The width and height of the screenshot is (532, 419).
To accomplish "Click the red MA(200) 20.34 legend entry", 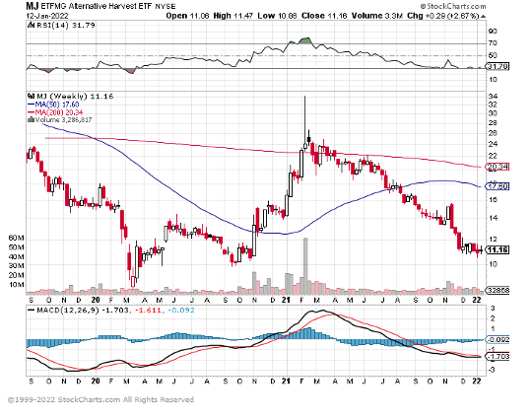I will [x=55, y=112].
